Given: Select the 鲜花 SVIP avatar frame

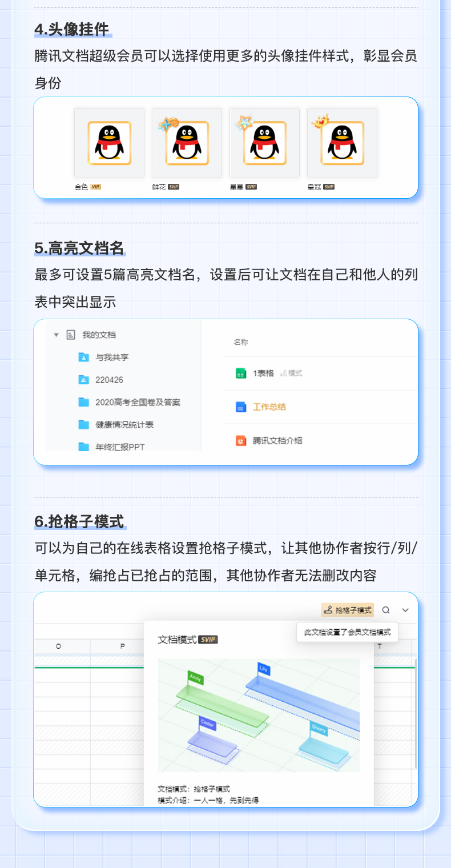Looking at the screenshot, I should pyautogui.click(x=187, y=143).
